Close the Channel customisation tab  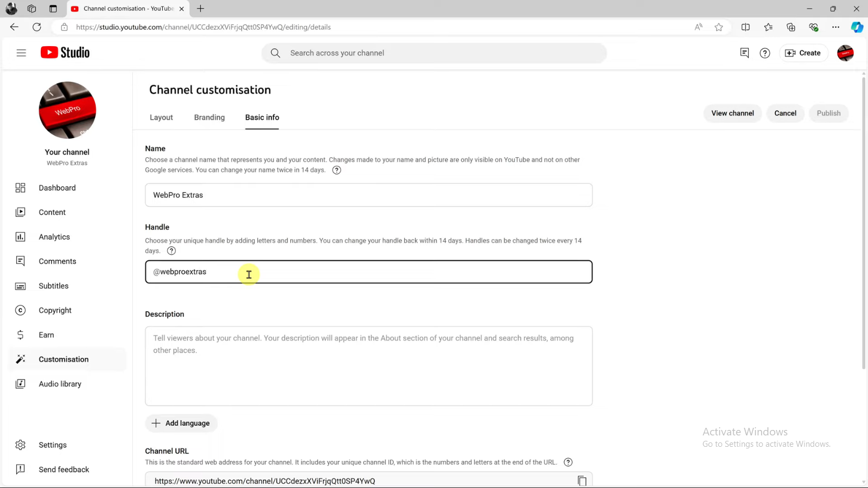coord(182,9)
